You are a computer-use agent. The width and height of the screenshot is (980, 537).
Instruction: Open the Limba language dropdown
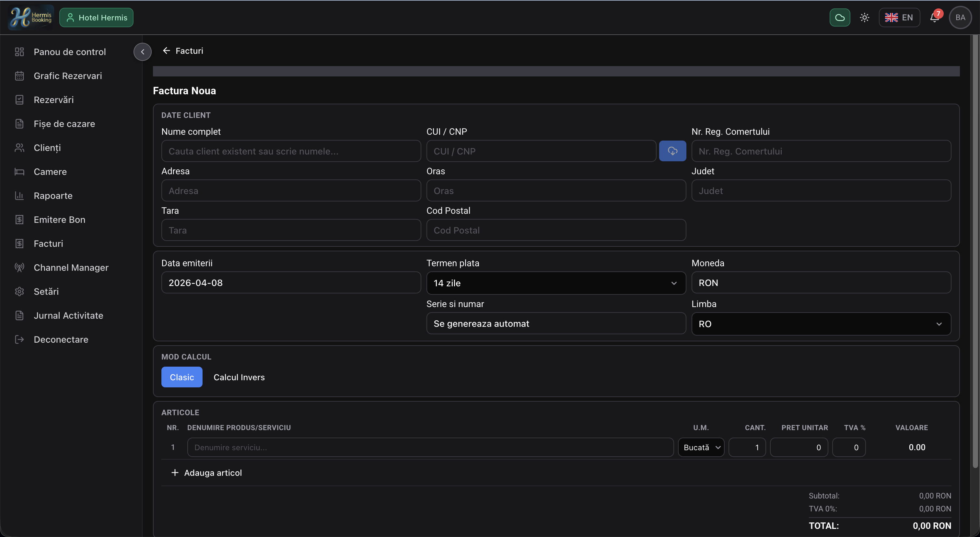tap(821, 324)
